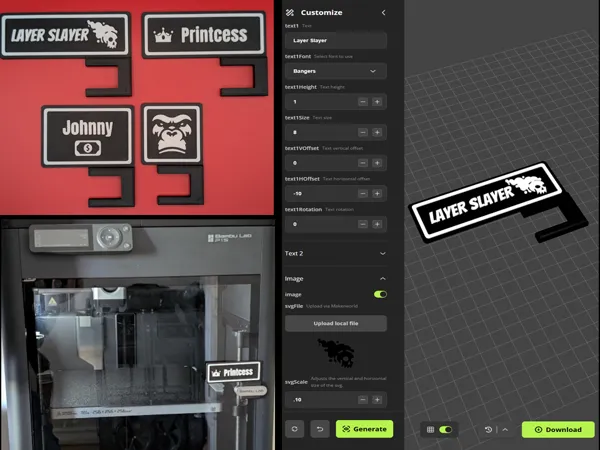Screen dimensions: 600x450
Task: Click the Customize wand icon
Action: 290,13
